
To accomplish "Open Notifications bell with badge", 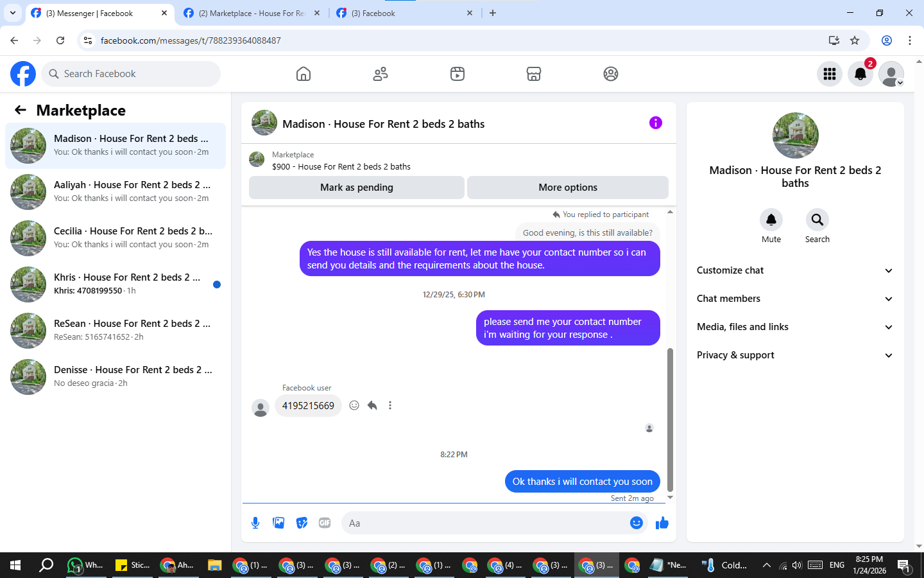I will click(x=860, y=74).
